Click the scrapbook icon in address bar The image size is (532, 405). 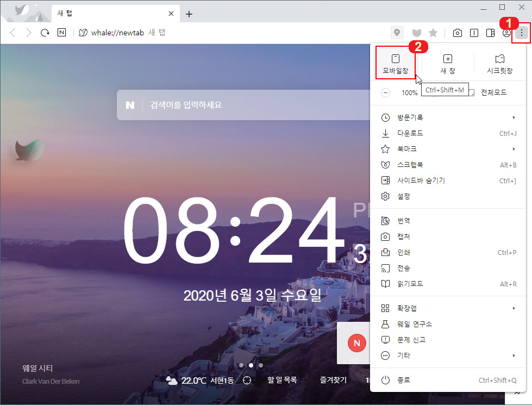pyautogui.click(x=417, y=33)
